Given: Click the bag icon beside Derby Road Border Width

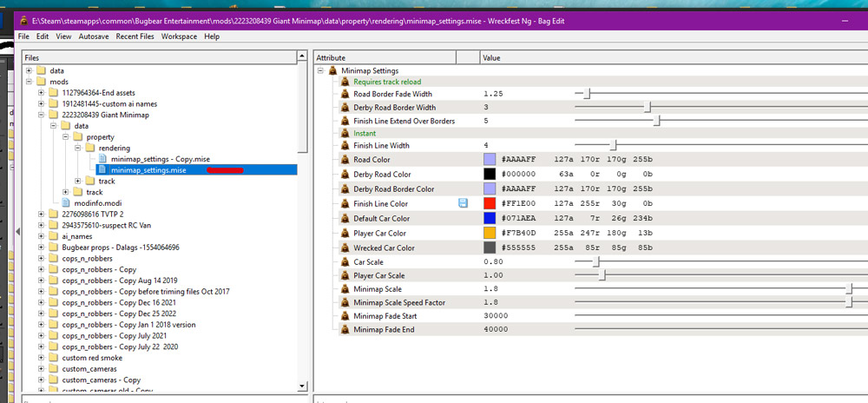Looking at the screenshot, I should click(x=345, y=108).
